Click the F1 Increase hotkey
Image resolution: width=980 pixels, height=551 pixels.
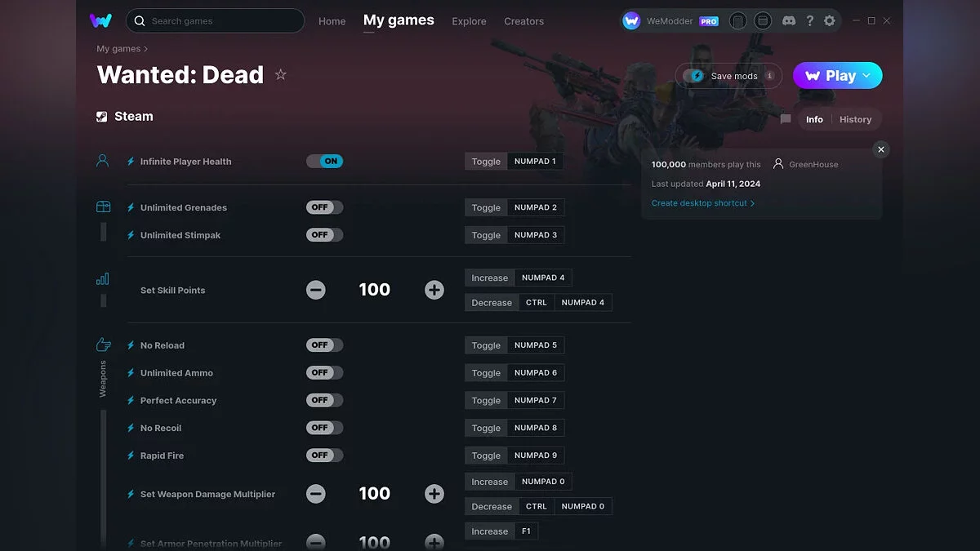(526, 531)
